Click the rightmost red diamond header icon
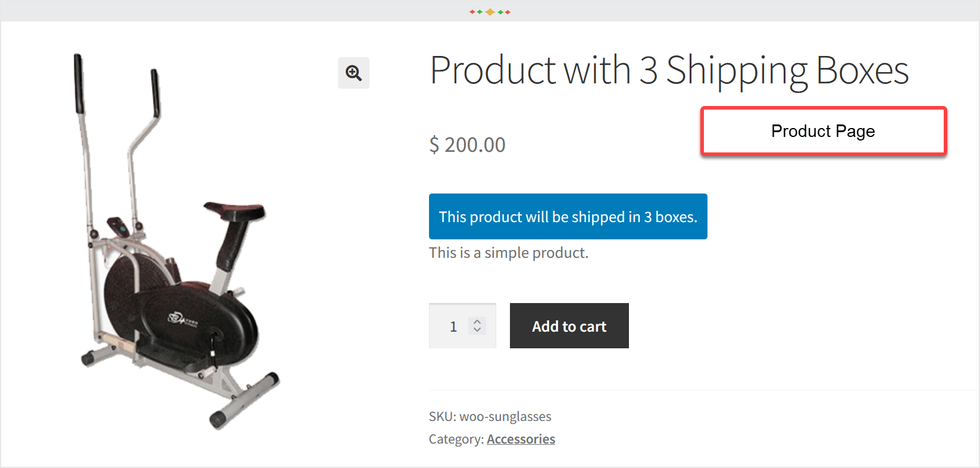Viewport: 980px width, 468px height. (x=508, y=11)
